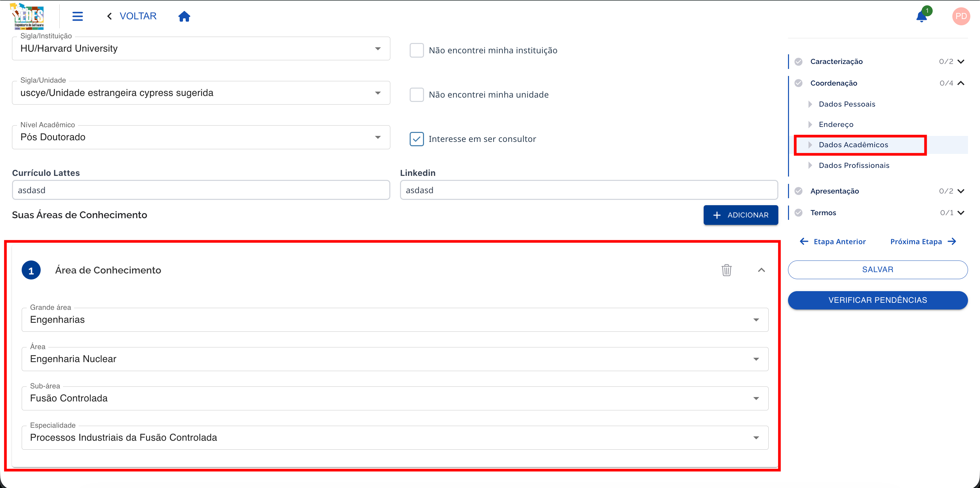Check 'Não encontrei minha instituição' box
Screen dimensions: 980x488
pos(417,50)
